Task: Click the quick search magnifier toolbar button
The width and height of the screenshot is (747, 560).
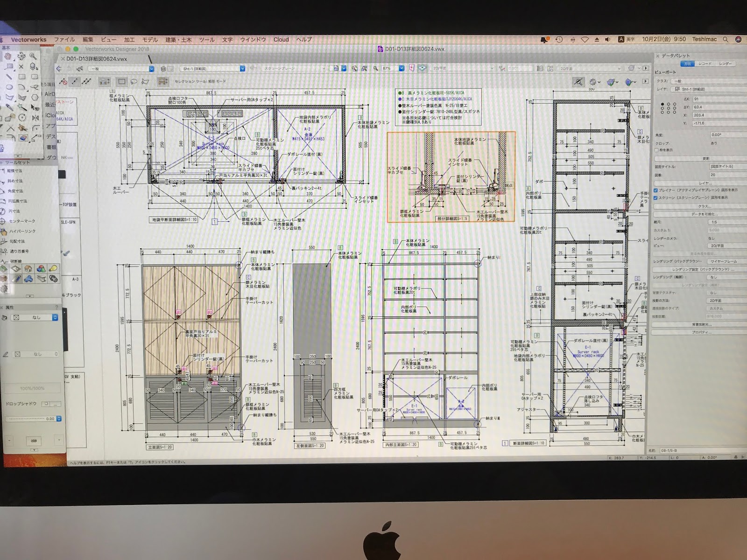Action: (x=578, y=82)
